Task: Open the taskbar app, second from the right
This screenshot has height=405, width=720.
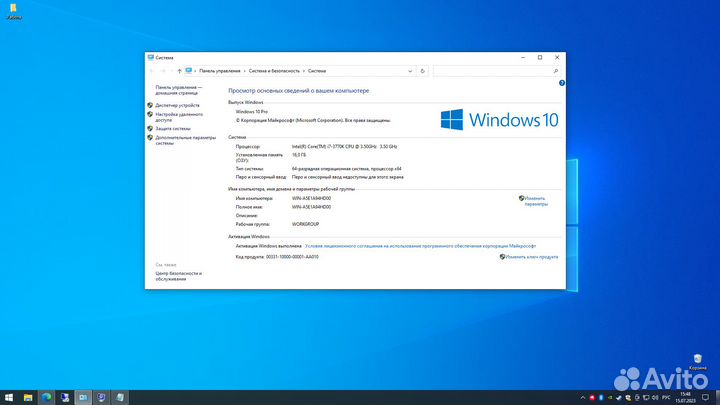Action: (101, 398)
